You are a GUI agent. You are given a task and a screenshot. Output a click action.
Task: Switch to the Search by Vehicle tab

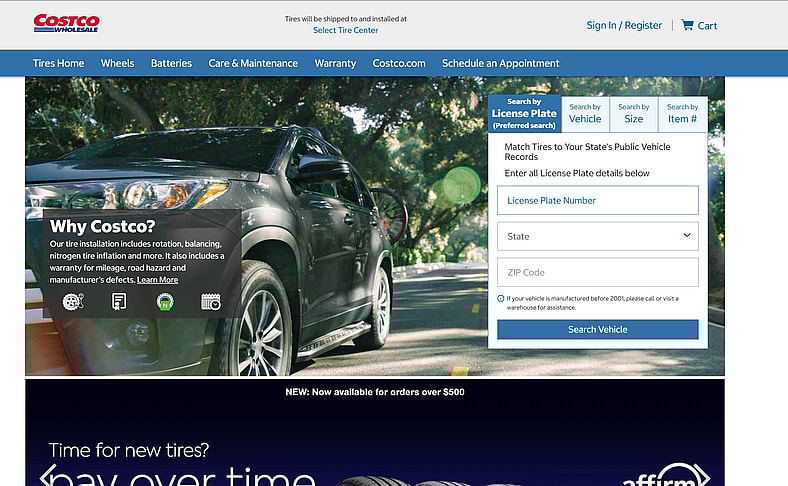pyautogui.click(x=585, y=114)
